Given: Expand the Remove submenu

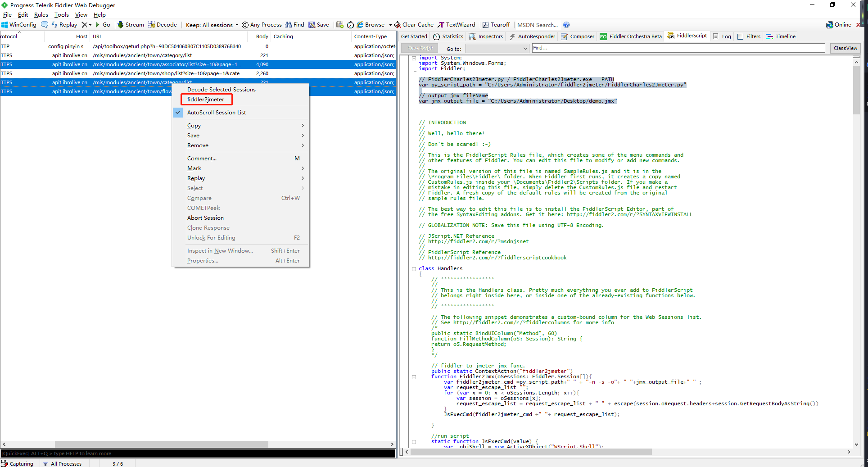Looking at the screenshot, I should pos(241,145).
